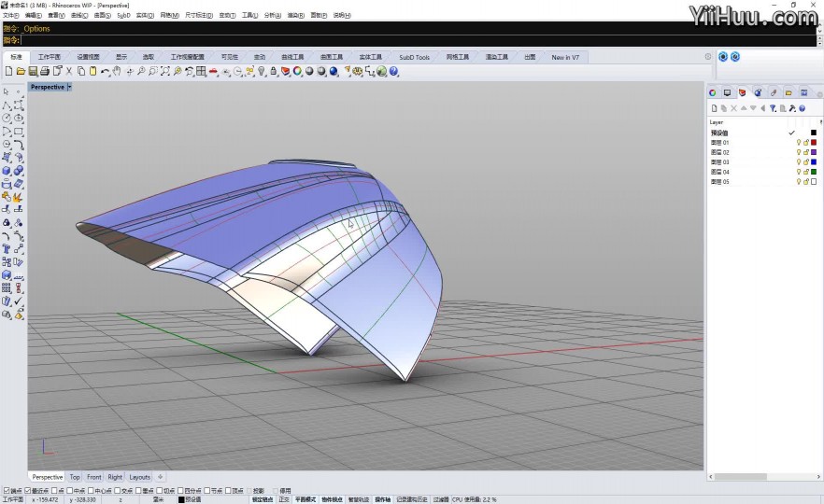Switch to the SubD Tools toolbar tab
Viewport: 824px width, 504px height.
pyautogui.click(x=414, y=57)
